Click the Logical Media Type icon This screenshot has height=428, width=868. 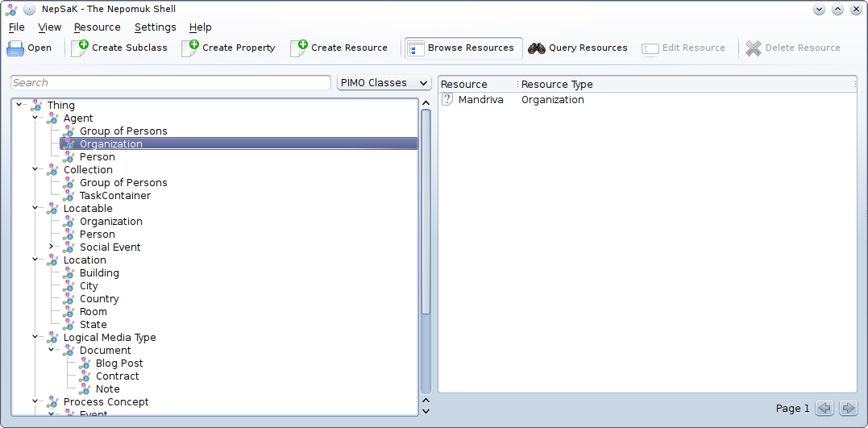pos(52,337)
